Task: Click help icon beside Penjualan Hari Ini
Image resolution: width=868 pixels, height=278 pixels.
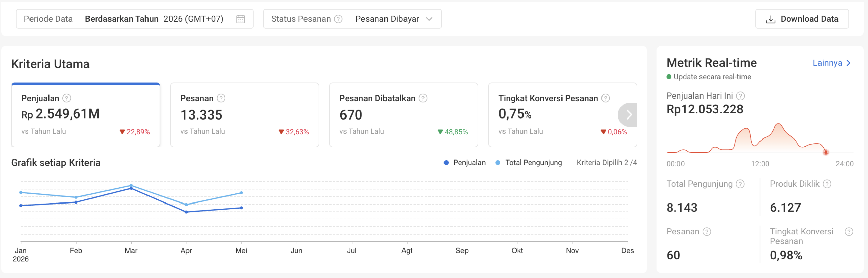Action: pos(741,96)
